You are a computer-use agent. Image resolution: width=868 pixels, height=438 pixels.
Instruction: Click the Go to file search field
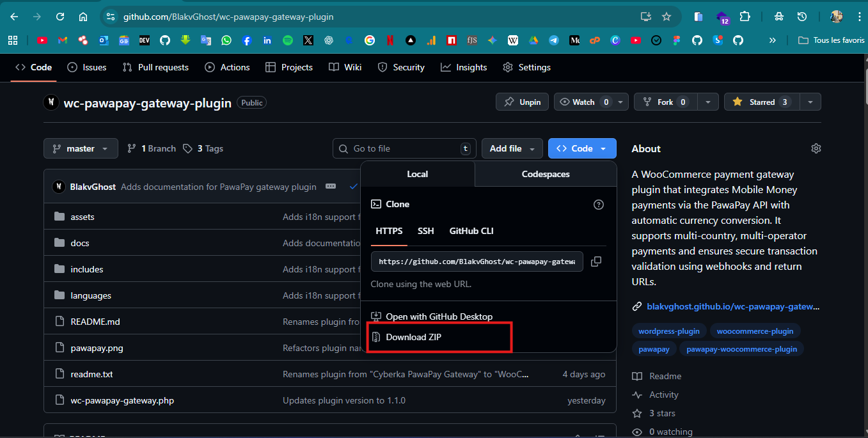pos(404,148)
